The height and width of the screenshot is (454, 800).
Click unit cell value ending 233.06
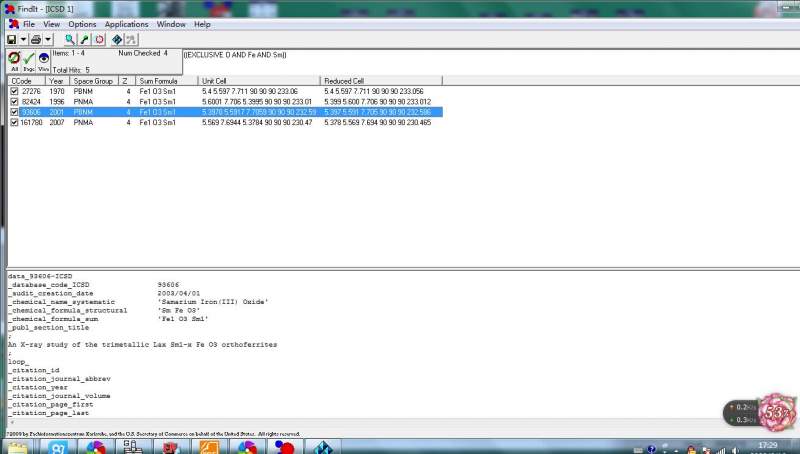249,91
